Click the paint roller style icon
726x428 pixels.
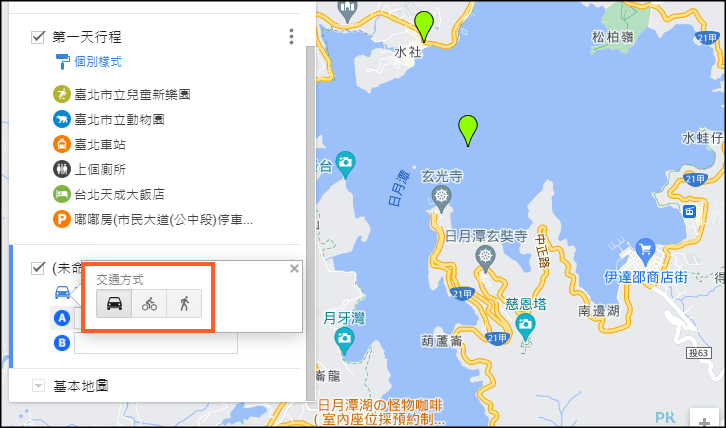(63, 62)
